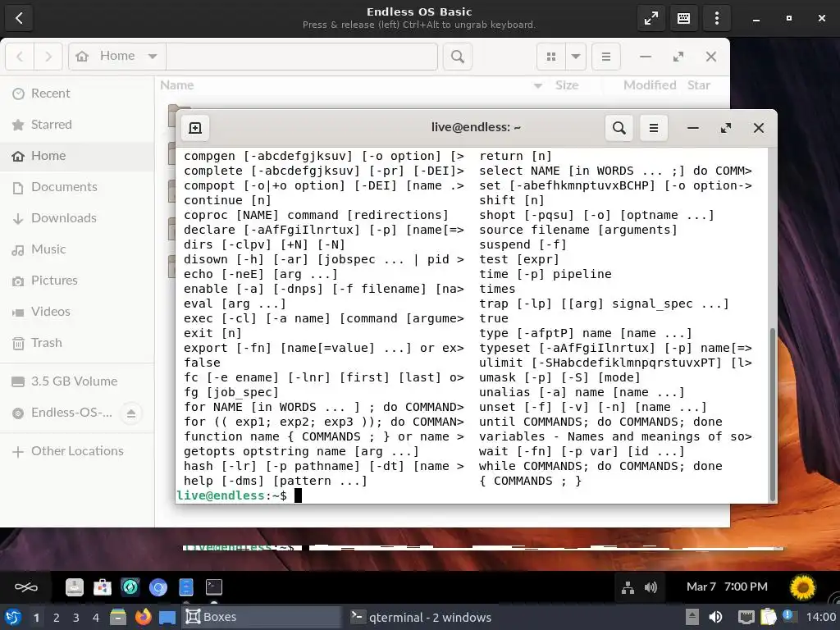Image resolution: width=840 pixels, height=630 pixels.
Task: Eject the Endless-OS volume
Action: tap(131, 413)
